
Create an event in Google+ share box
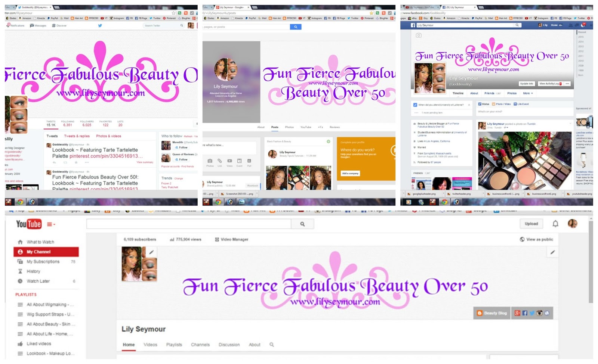(239, 162)
